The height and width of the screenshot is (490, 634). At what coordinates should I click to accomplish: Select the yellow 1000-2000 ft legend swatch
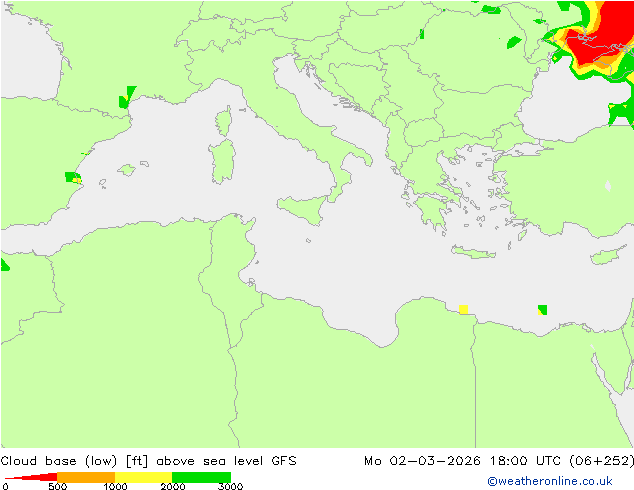144,477
